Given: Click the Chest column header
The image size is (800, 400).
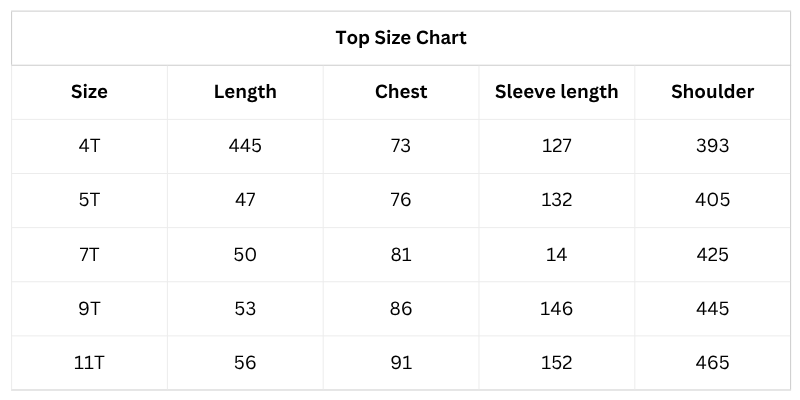Looking at the screenshot, I should pos(401,92).
